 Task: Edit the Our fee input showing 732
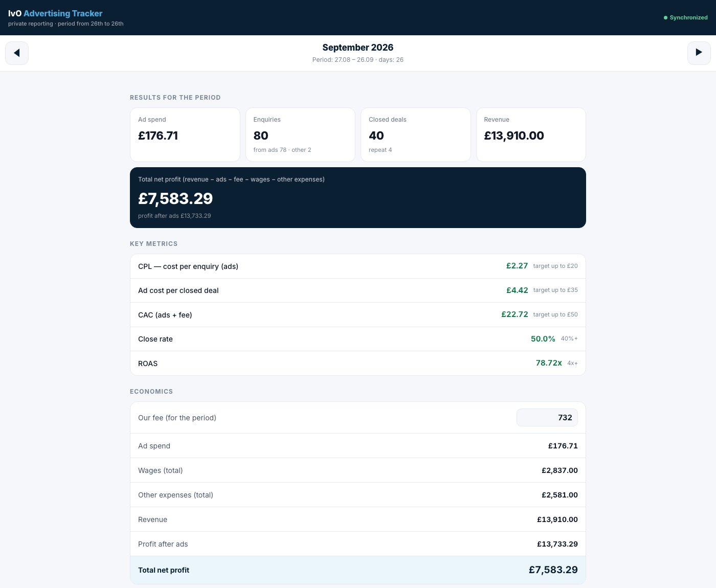click(x=547, y=418)
